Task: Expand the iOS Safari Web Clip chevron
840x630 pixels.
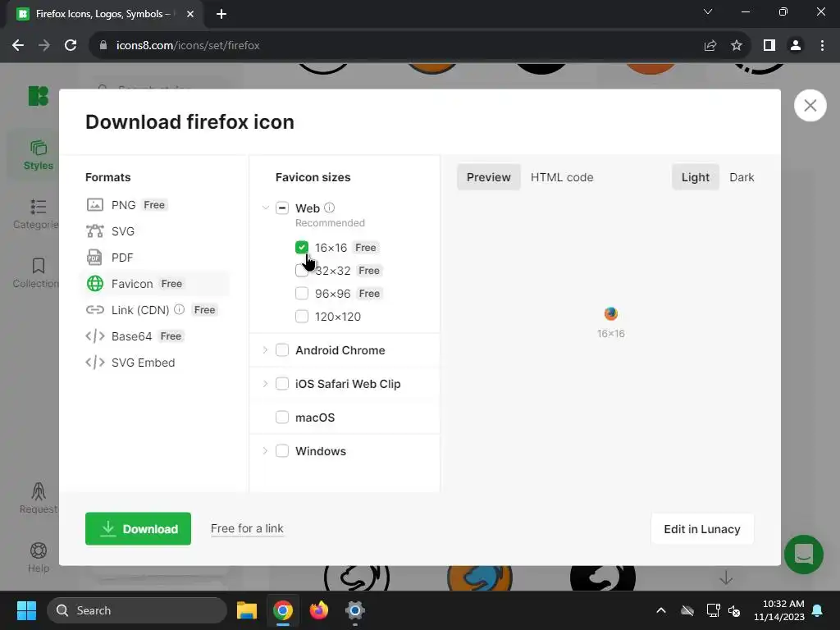Action: click(x=265, y=384)
